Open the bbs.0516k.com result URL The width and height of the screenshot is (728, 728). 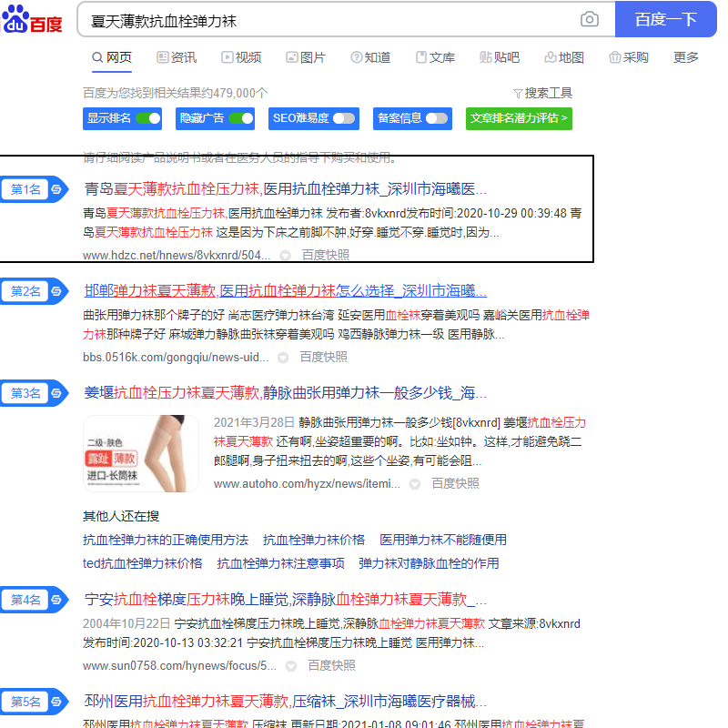pyautogui.click(x=176, y=358)
